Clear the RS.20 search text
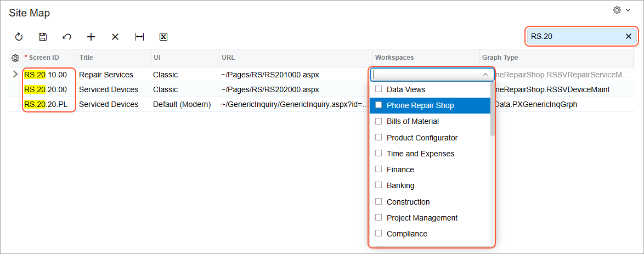The height and width of the screenshot is (254, 644). point(629,36)
